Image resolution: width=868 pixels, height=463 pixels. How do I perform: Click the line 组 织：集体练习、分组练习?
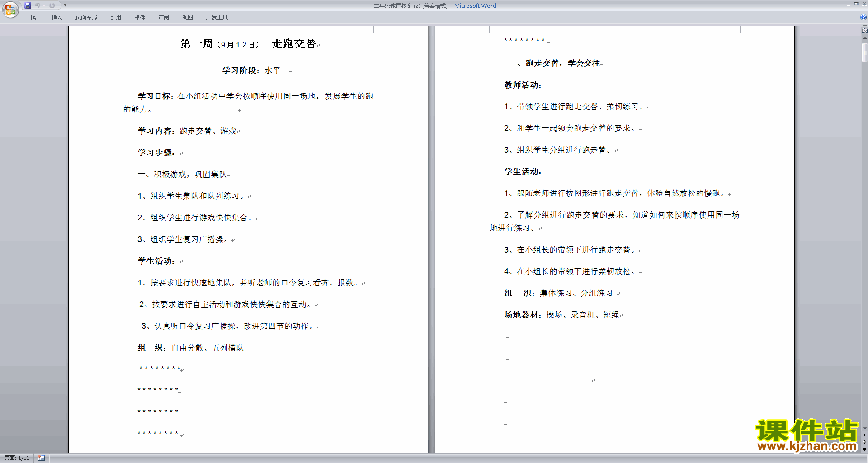pyautogui.click(x=559, y=293)
